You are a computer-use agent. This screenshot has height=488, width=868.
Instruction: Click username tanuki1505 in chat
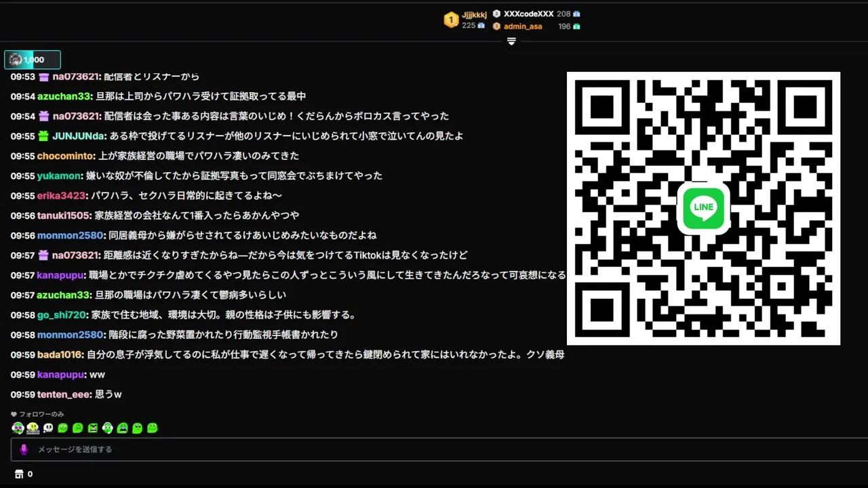[64, 215]
